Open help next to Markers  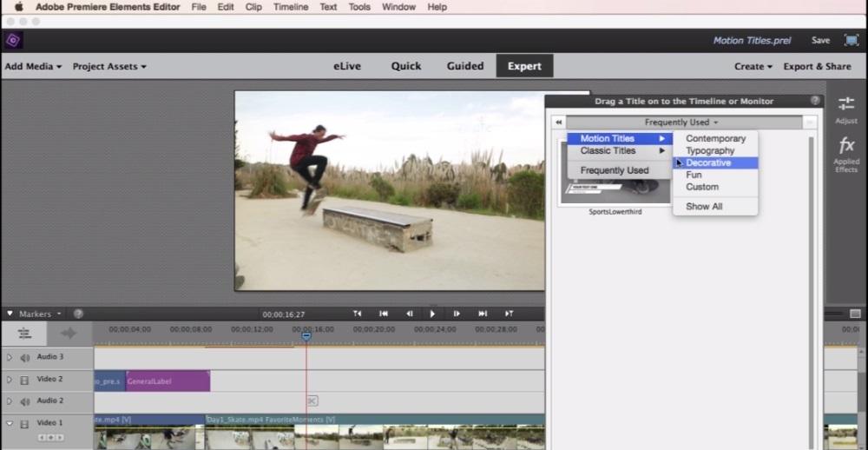(x=78, y=314)
